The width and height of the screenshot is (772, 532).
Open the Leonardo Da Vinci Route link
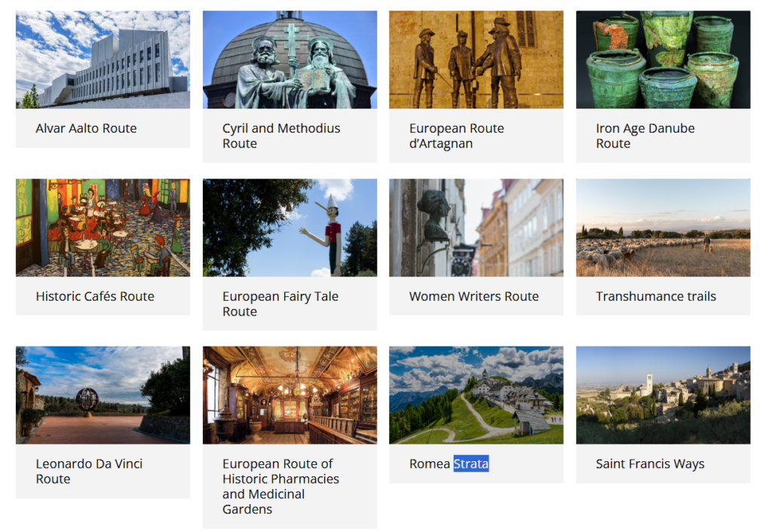pos(88,471)
